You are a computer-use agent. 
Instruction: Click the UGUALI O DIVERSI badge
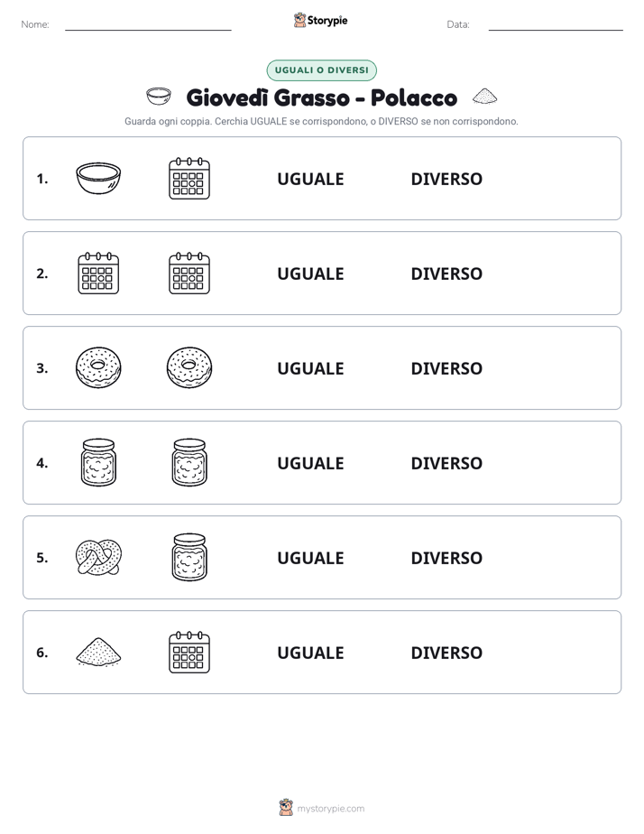click(321, 70)
